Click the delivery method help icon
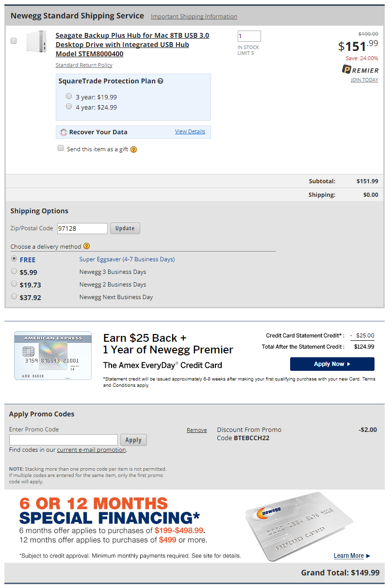 (87, 246)
